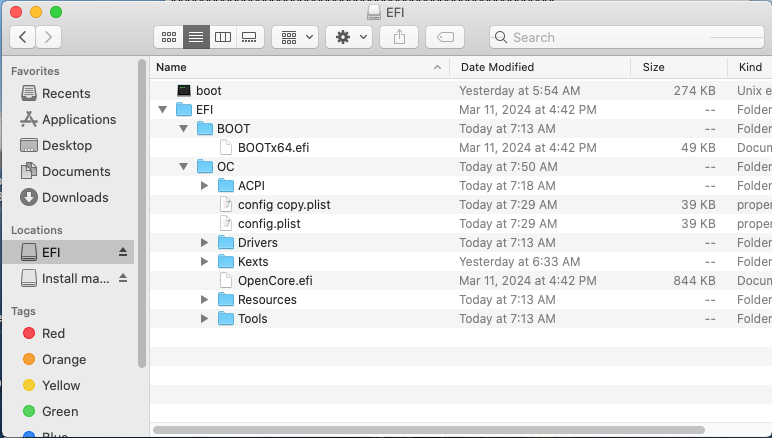Image resolution: width=772 pixels, height=438 pixels.
Task: Filter by the Red tag
Action: [44, 334]
